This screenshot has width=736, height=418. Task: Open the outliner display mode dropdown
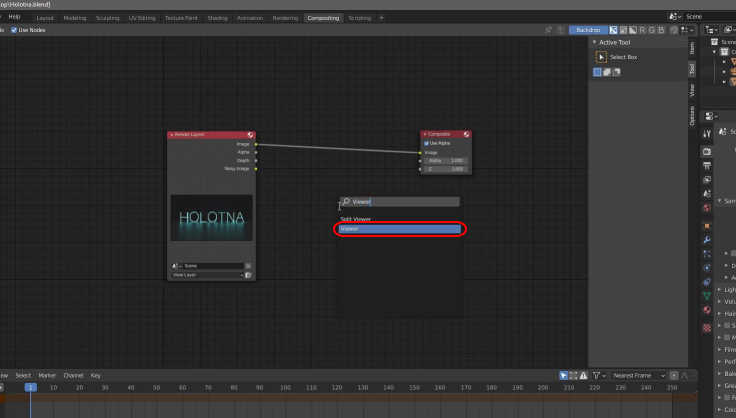[711, 30]
